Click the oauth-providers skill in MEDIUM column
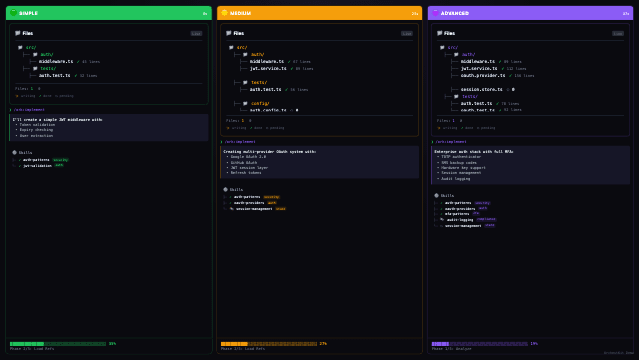This screenshot has height=360, width=639. tap(249, 203)
